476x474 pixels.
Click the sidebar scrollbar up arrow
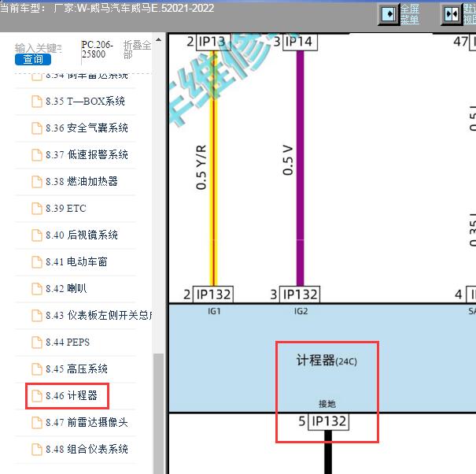(158, 40)
